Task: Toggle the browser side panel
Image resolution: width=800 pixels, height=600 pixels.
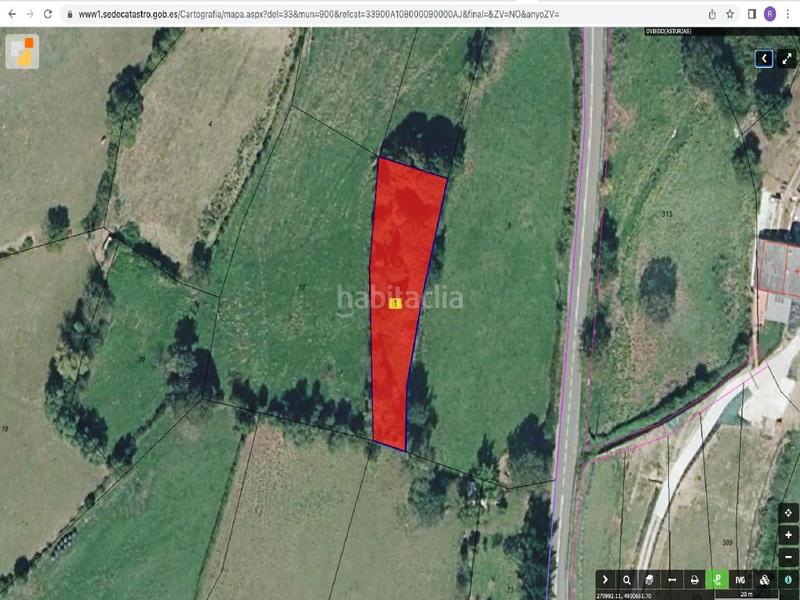Action: [x=752, y=14]
